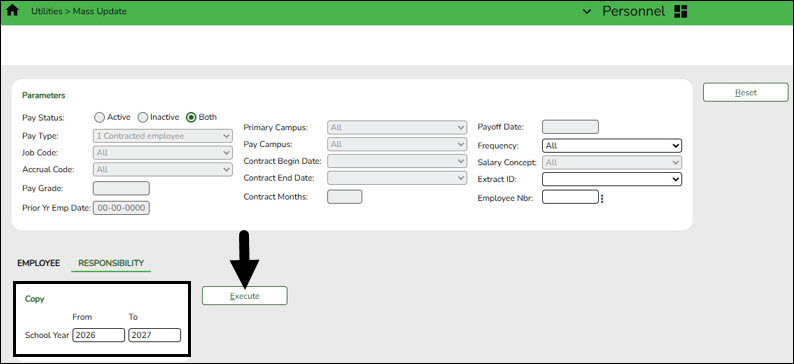Switch to the EMPLOYEE tab
The width and height of the screenshot is (794, 364).
38,263
